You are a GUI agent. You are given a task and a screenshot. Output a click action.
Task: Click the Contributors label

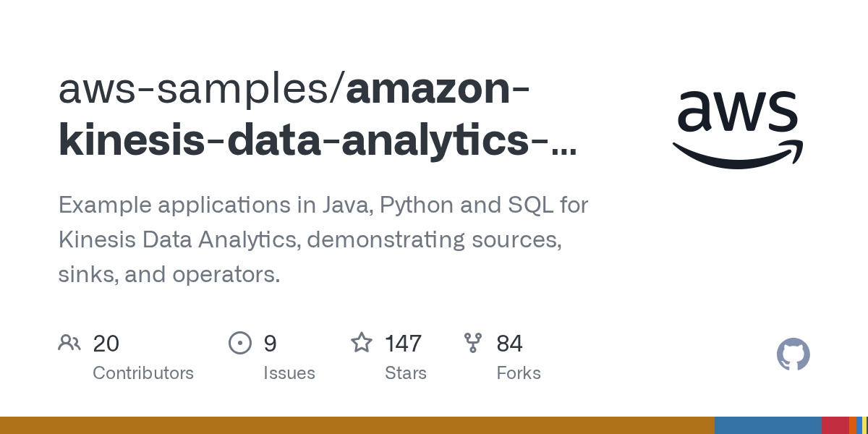click(143, 373)
